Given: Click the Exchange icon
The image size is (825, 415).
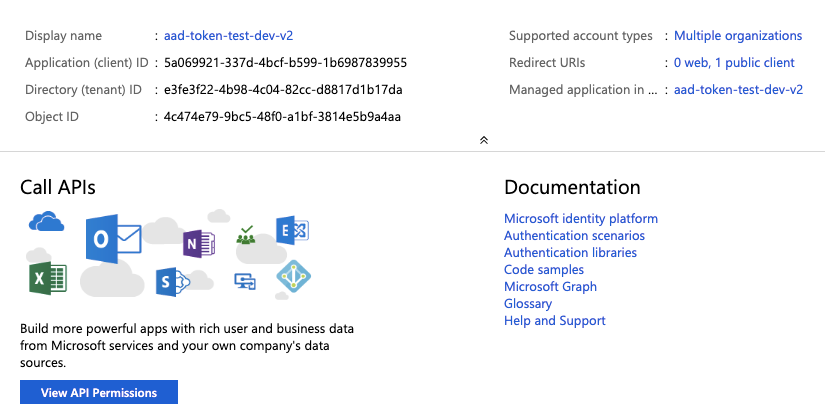Looking at the screenshot, I should click(x=293, y=232).
